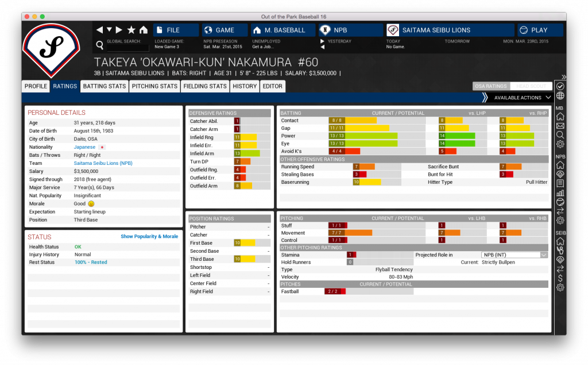Open the NPB section settings gear icon
The width and height of the screenshot is (588, 366).
560,221
